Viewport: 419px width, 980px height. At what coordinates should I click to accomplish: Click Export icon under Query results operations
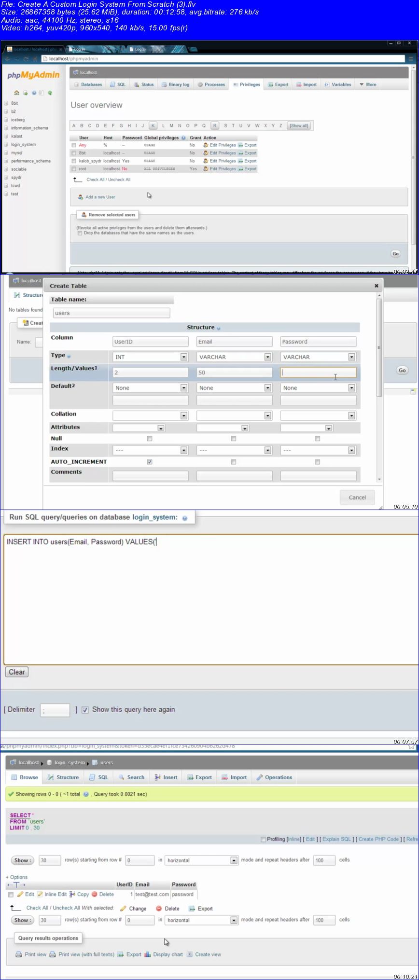pyautogui.click(x=121, y=954)
